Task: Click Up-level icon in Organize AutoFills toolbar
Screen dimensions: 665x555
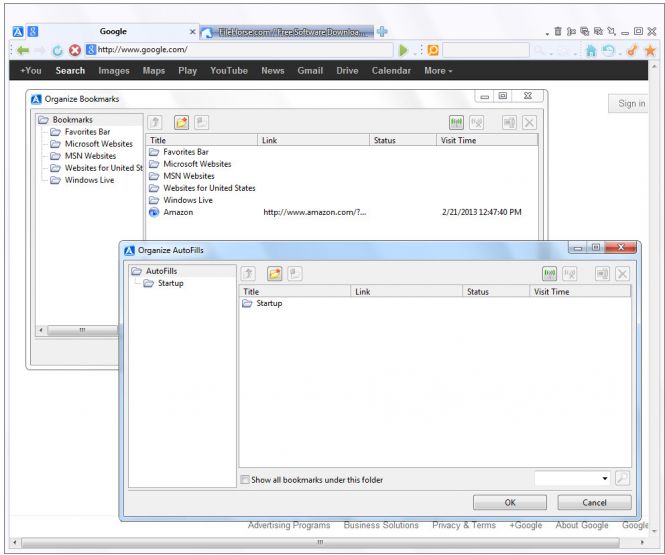Action: click(249, 273)
